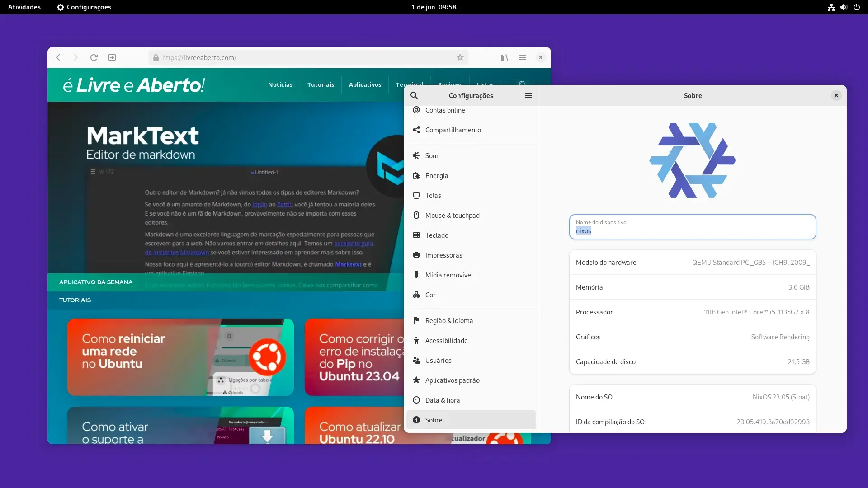Viewport: 868px width, 488px height.
Task: Open Teclado settings
Action: (471, 235)
